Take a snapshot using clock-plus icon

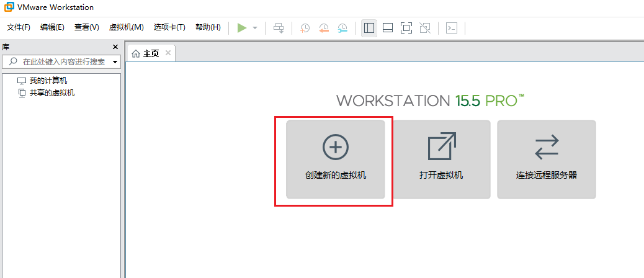tap(305, 28)
